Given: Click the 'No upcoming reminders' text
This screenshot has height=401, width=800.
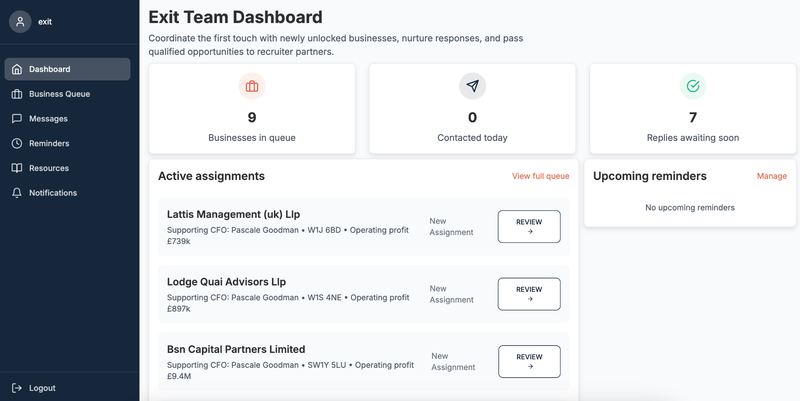Looking at the screenshot, I should click(690, 208).
